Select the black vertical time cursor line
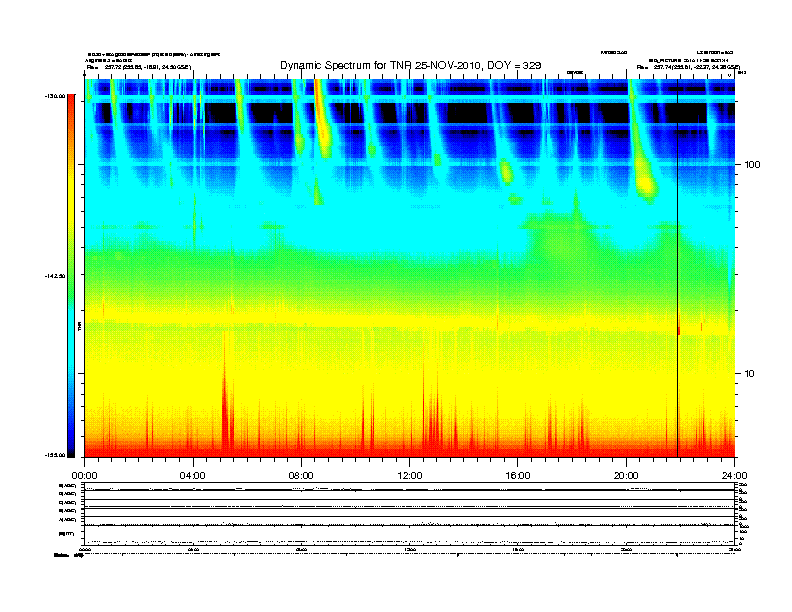 [677, 268]
